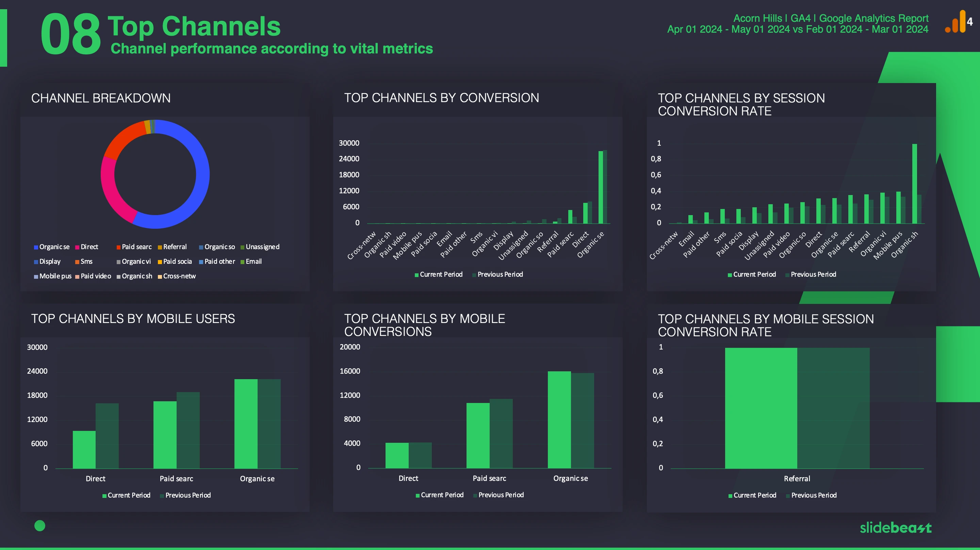
Task: Click the green dot indicator at bottom left
Action: tap(39, 525)
